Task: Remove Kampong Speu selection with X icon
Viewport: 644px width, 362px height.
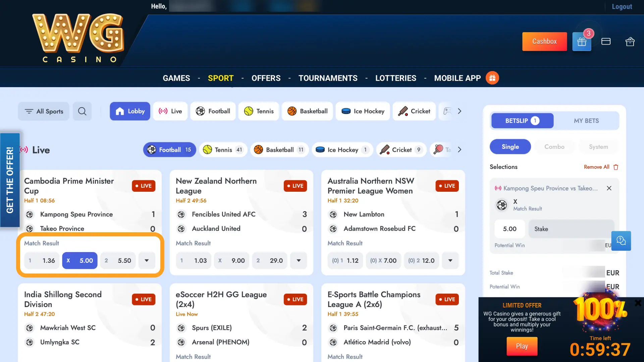Action: (x=609, y=188)
